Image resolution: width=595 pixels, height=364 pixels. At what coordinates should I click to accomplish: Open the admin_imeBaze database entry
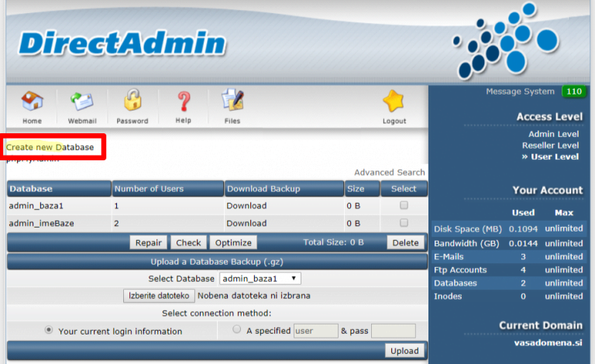click(x=41, y=223)
